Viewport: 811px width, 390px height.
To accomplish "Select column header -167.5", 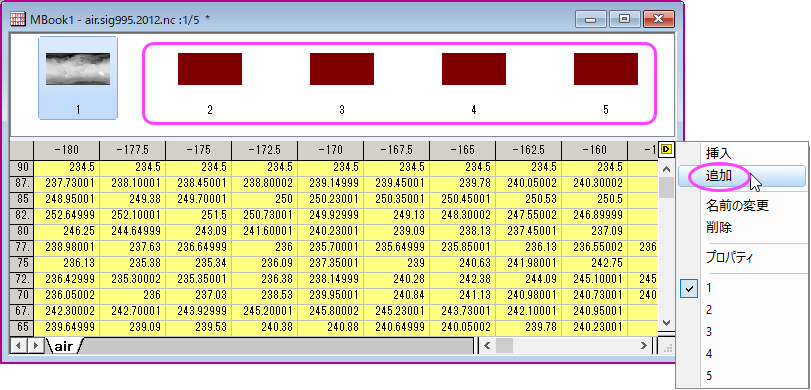I will [x=397, y=150].
